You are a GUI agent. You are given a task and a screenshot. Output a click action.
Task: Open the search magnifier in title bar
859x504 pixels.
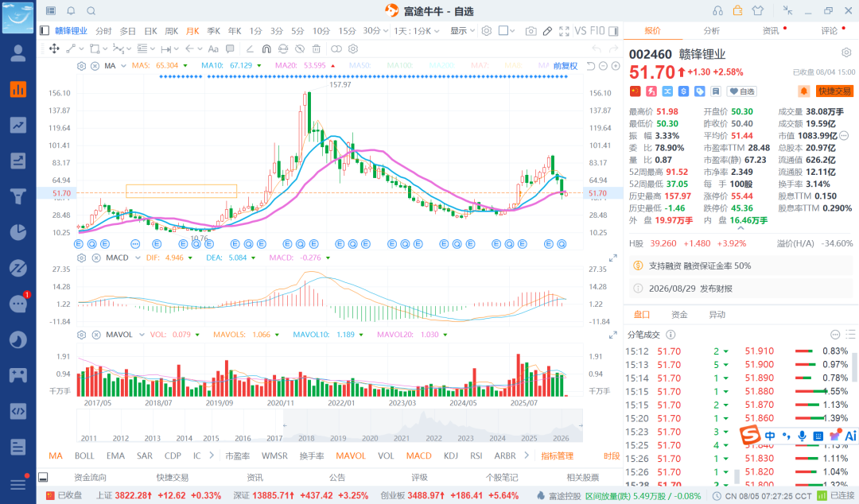pyautogui.click(x=91, y=10)
